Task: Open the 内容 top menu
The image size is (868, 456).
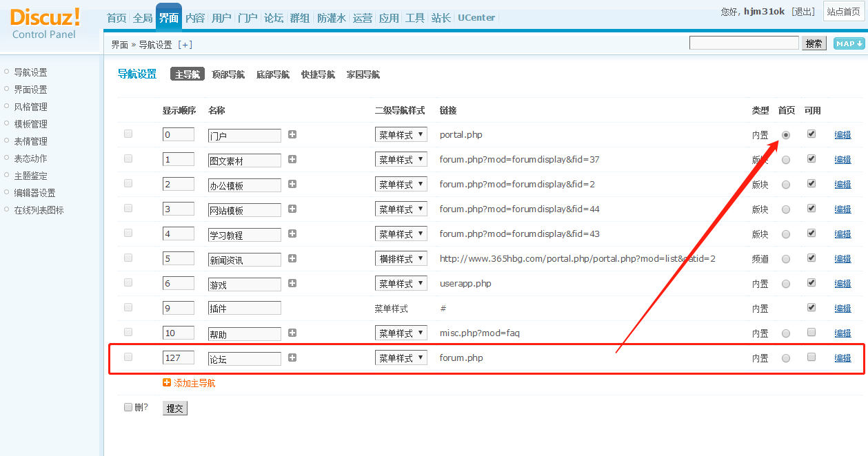Action: 195,18
